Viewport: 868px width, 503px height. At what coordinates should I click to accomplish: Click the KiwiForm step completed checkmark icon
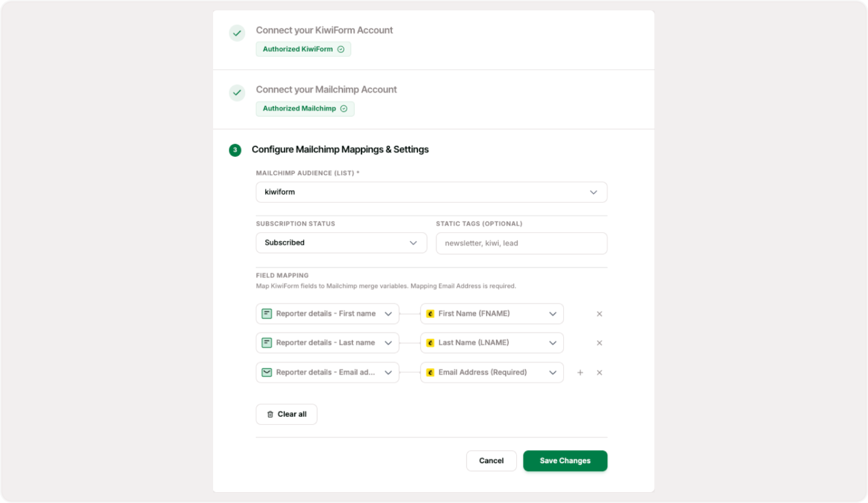pyautogui.click(x=237, y=33)
